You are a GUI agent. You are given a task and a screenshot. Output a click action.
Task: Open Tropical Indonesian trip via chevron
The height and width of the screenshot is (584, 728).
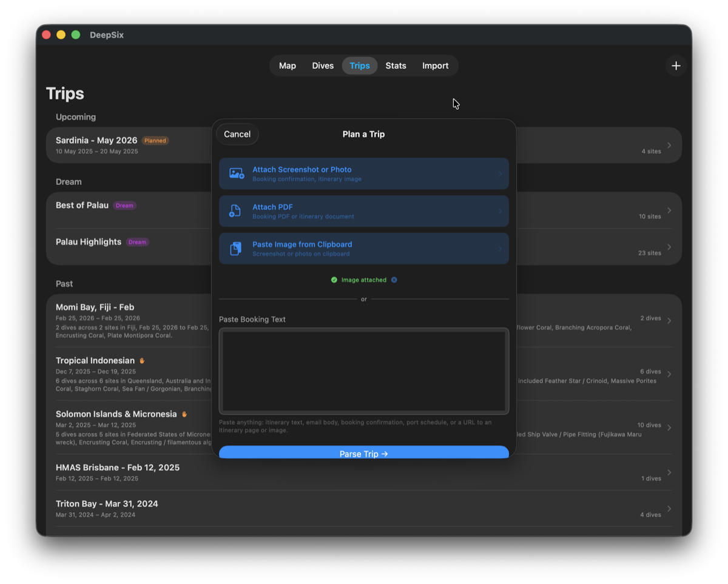click(x=669, y=374)
